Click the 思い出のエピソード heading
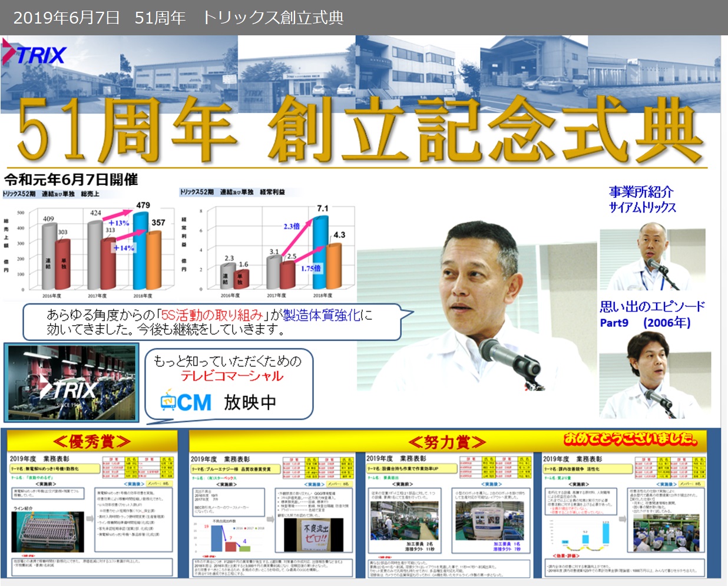This screenshot has width=728, height=586. [652, 306]
